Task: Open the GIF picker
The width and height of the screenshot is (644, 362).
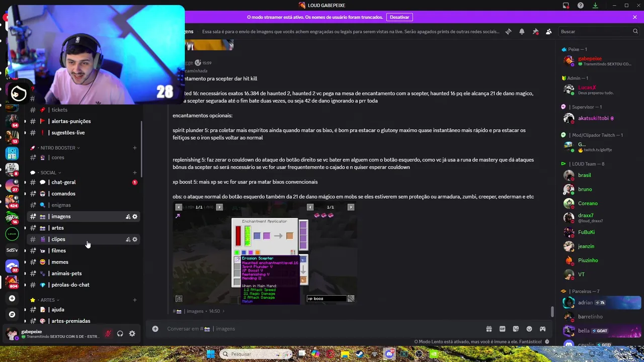Action: 502,329
